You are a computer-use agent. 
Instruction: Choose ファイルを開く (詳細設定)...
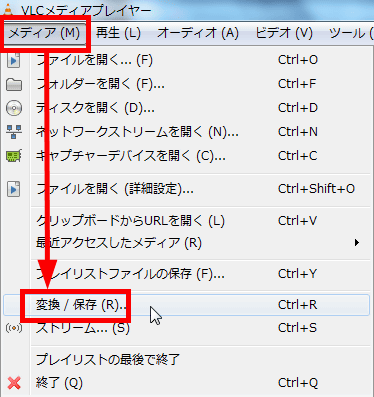point(115,189)
